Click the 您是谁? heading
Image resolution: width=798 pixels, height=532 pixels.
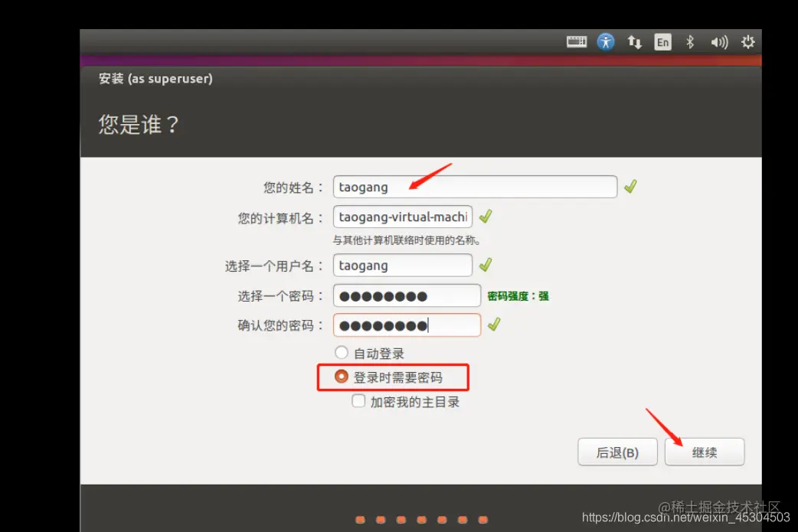[139, 124]
